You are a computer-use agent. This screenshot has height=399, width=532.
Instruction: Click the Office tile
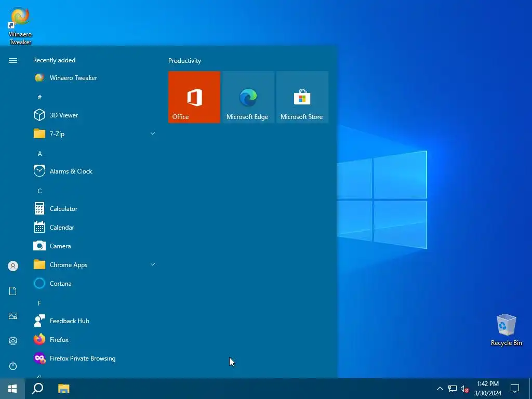(194, 97)
